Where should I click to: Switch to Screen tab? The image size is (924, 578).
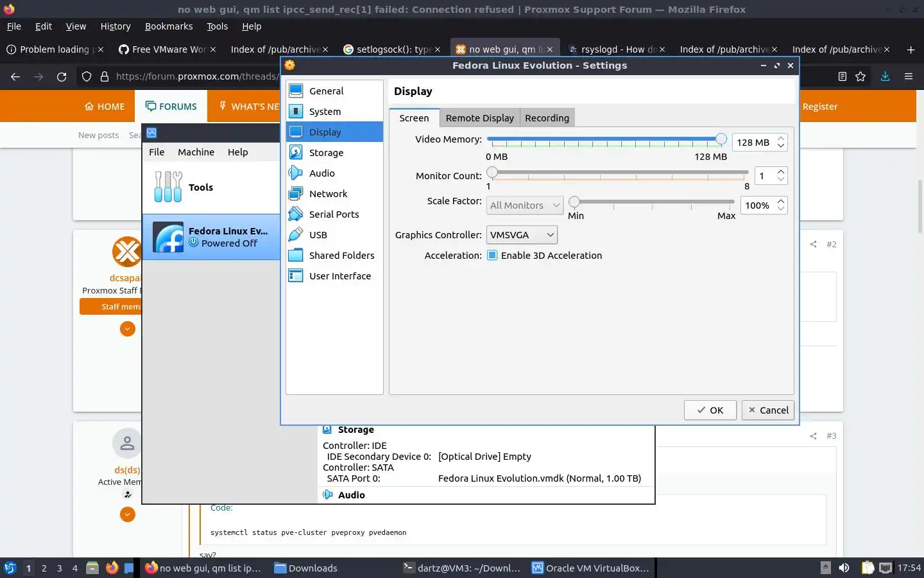[414, 118]
